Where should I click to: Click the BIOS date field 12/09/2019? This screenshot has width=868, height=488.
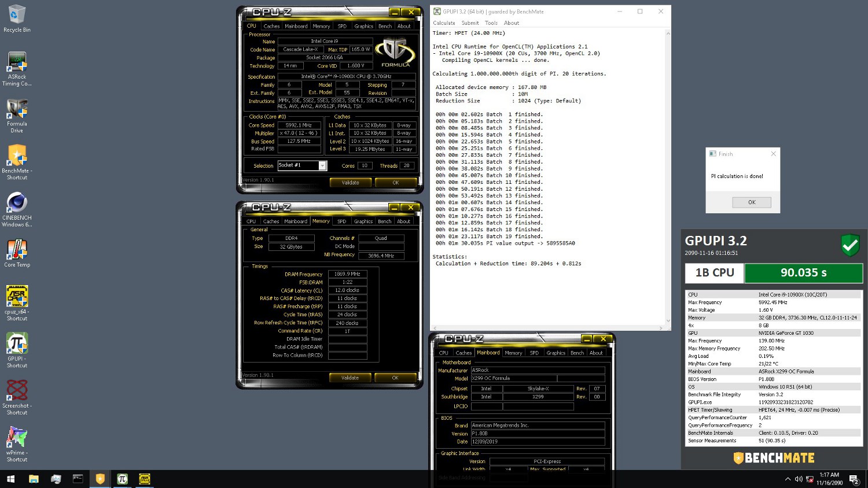coord(538,442)
